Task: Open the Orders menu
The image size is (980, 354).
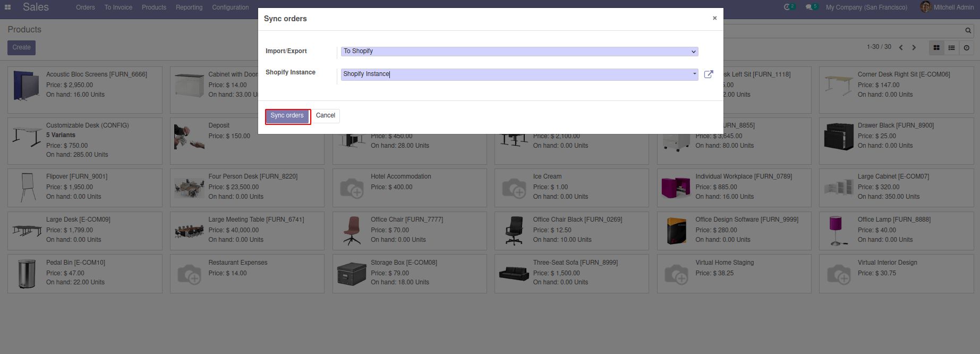Action: (x=85, y=7)
